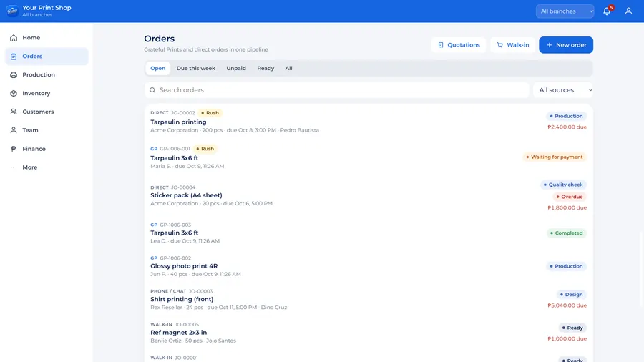Click ₱1,000.00 due amount
This screenshot has height=362, width=644.
click(567, 338)
